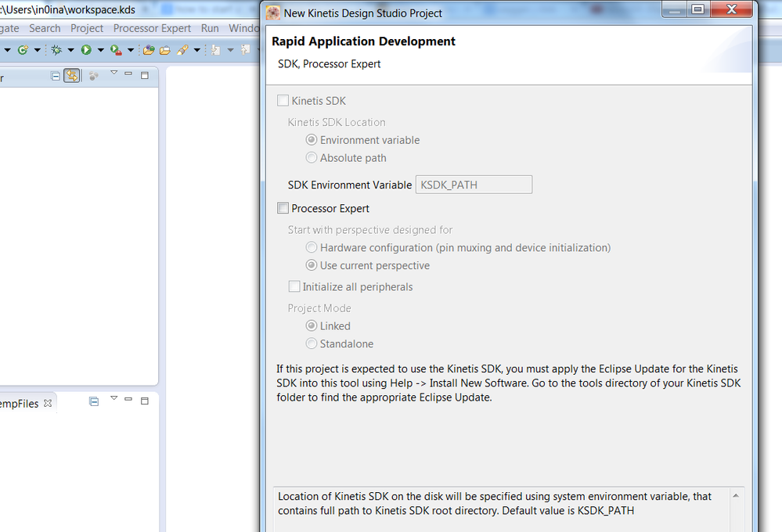Viewport: 782px width, 532px height.
Task: Open the External Tools dropdown arrow
Action: [131, 50]
